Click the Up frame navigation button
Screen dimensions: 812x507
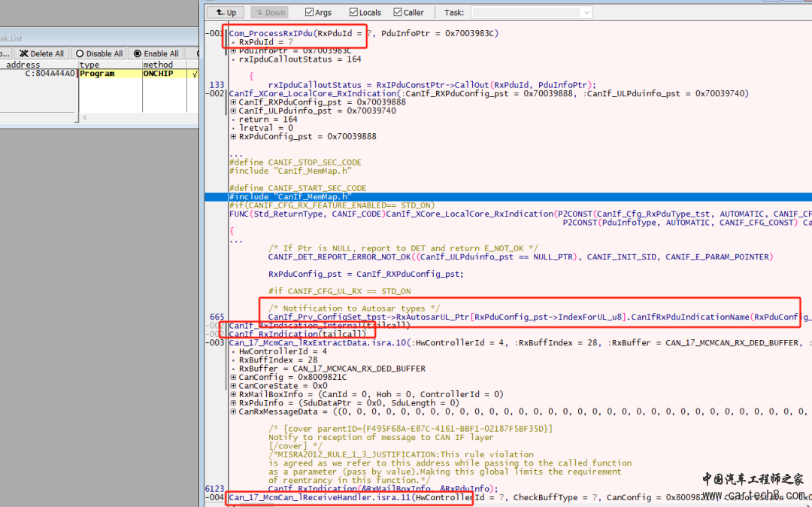coord(226,13)
